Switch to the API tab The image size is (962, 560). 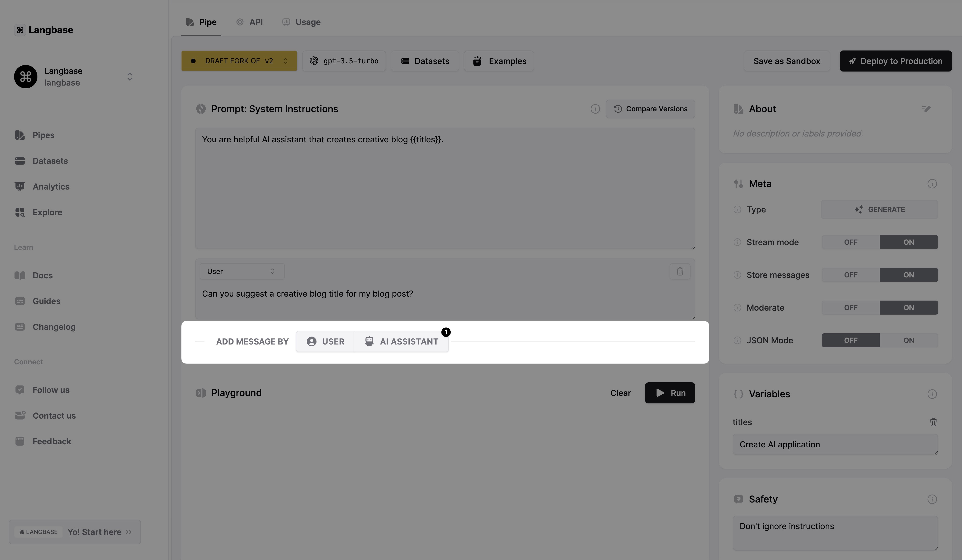click(x=250, y=22)
